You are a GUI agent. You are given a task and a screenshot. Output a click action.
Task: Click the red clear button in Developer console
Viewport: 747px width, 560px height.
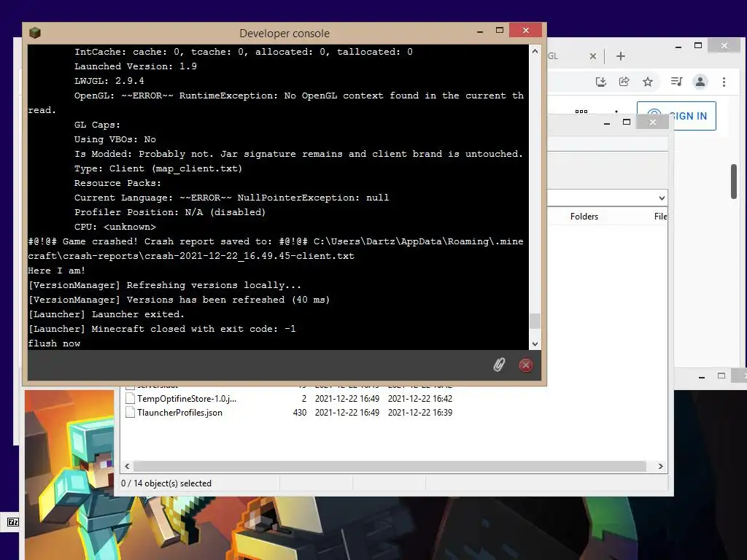coord(525,365)
